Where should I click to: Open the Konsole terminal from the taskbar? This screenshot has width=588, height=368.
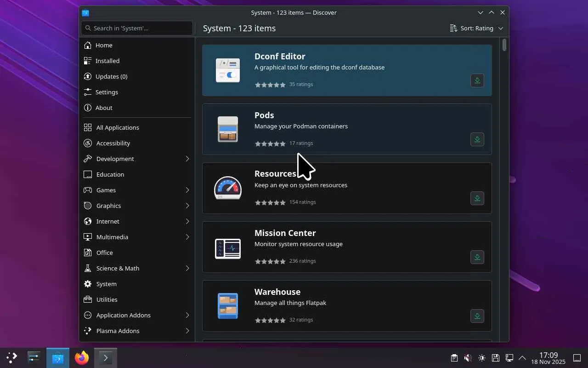(x=106, y=357)
